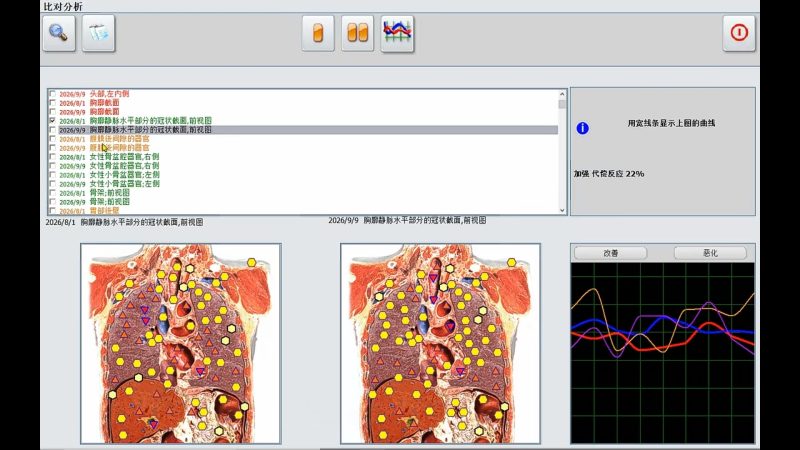Viewport: 800px width, 450px height.
Task: Select green row 2026/8/1 胸廓静脉水平部分的冠状截面,前视图
Action: pos(135,121)
